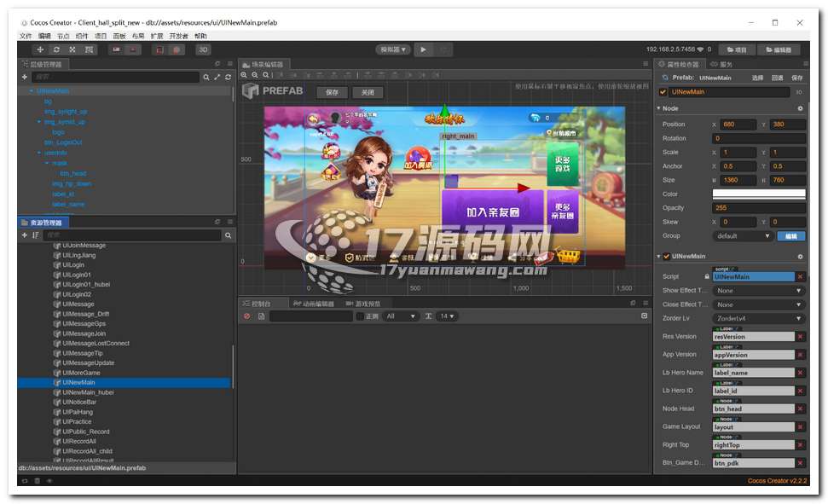Collapse the UINewMain root node in hierarchy
828x504 pixels.
click(x=32, y=91)
